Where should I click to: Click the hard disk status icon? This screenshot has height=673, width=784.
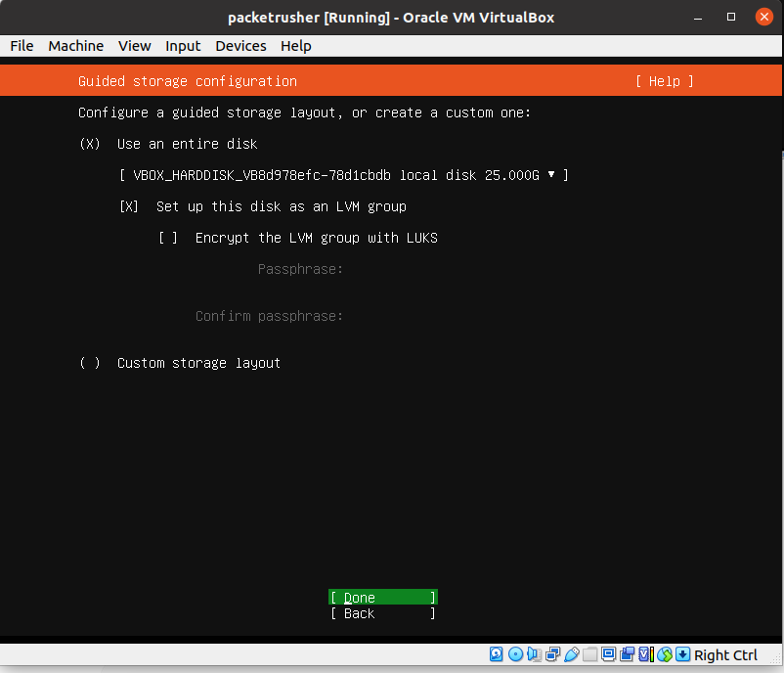(x=496, y=654)
